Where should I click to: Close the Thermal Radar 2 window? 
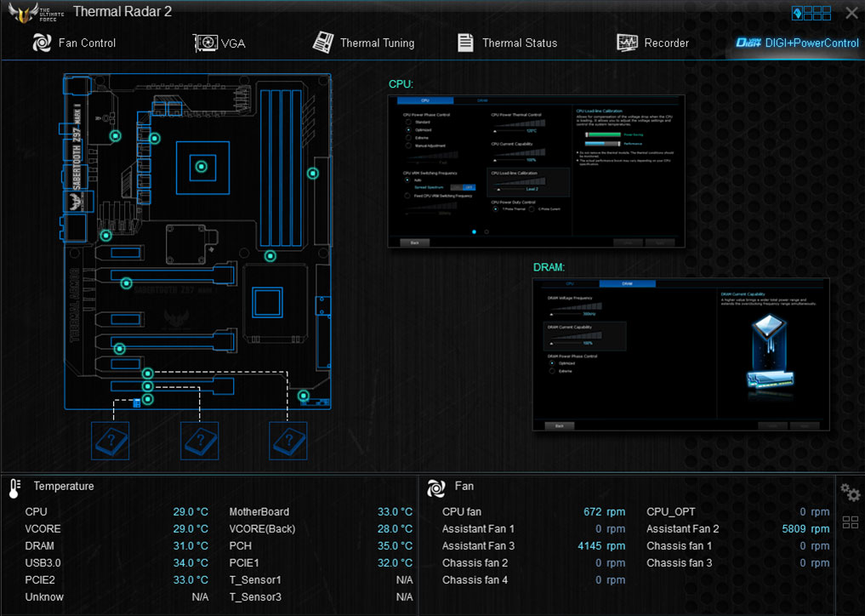coord(851,14)
